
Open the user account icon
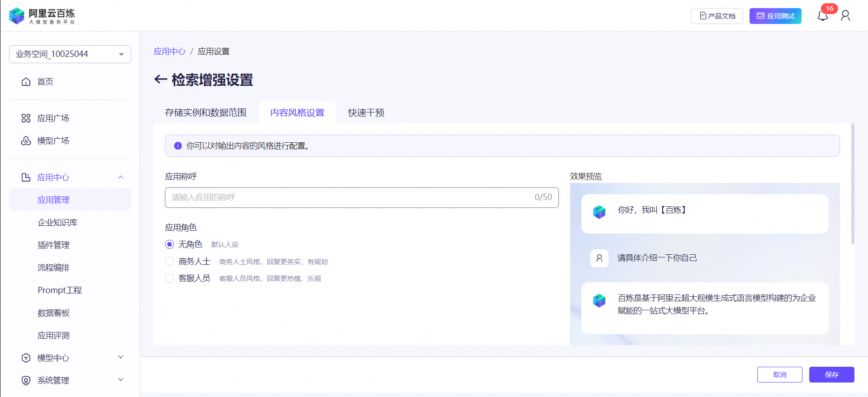845,16
